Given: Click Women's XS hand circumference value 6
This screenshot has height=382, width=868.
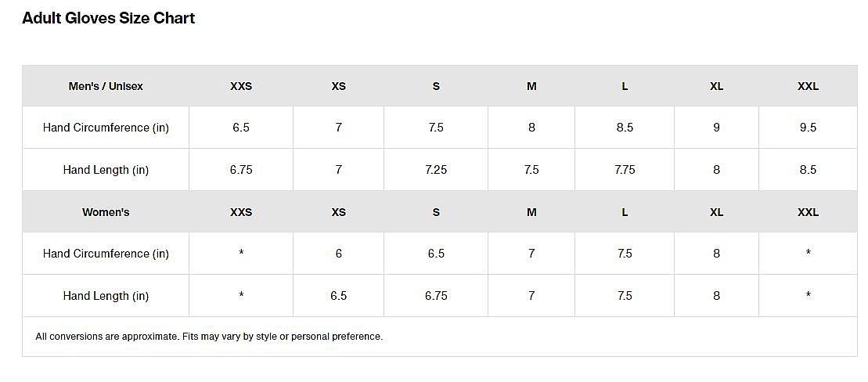Looking at the screenshot, I should point(338,254).
